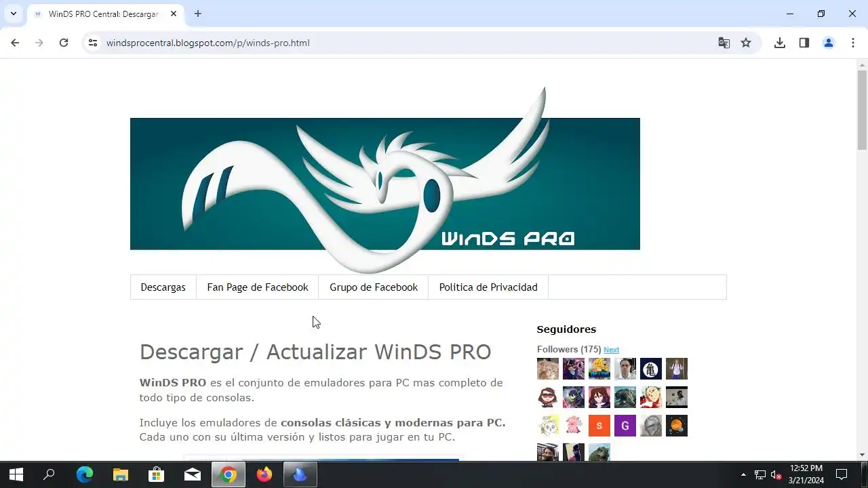Click the muted volume tray icon
This screenshot has height=488, width=868.
click(776, 474)
